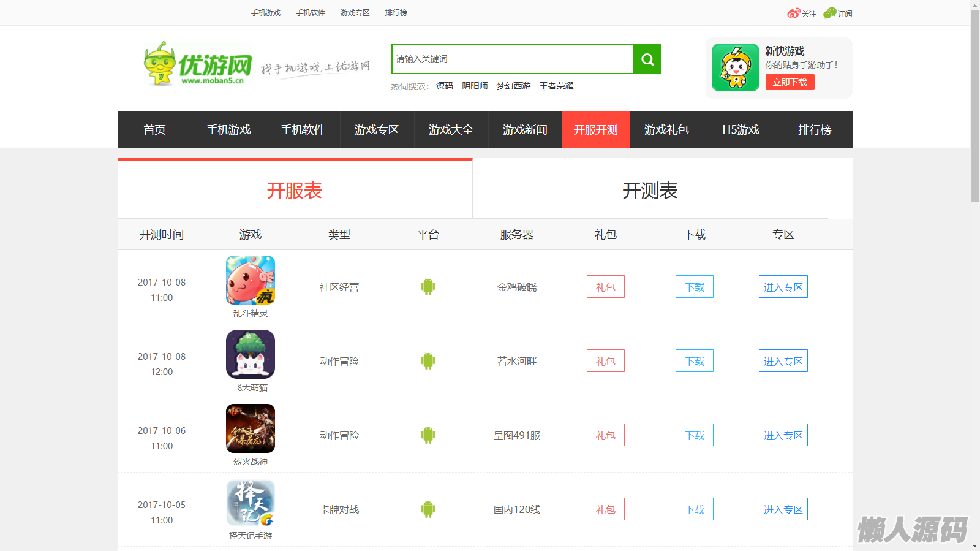
Task: Click hot search term 源码
Action: (445, 86)
